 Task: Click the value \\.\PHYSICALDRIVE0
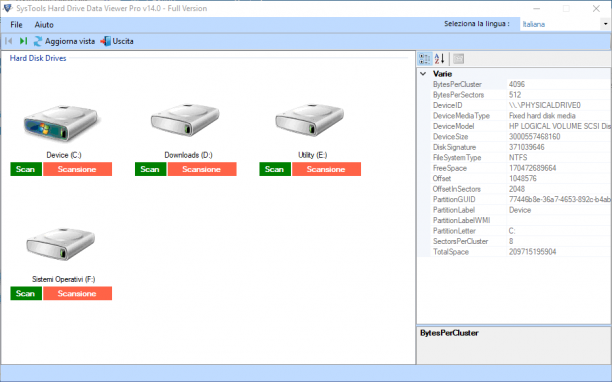point(545,105)
